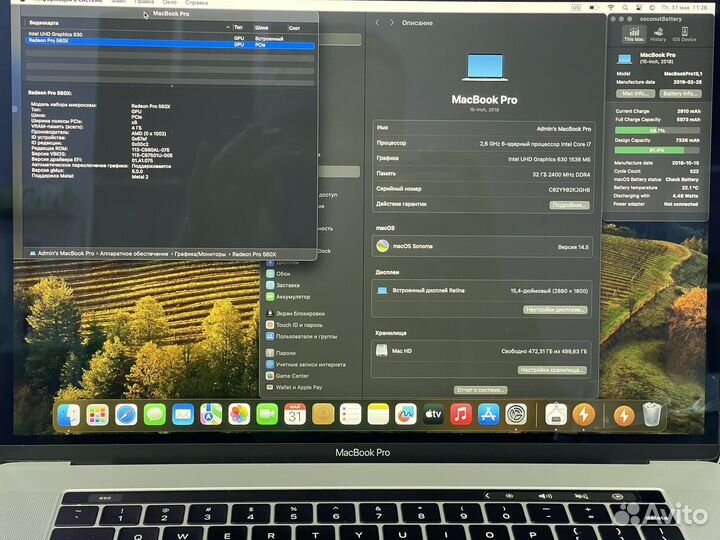Go forward with the right chevron in Описание

point(391,22)
